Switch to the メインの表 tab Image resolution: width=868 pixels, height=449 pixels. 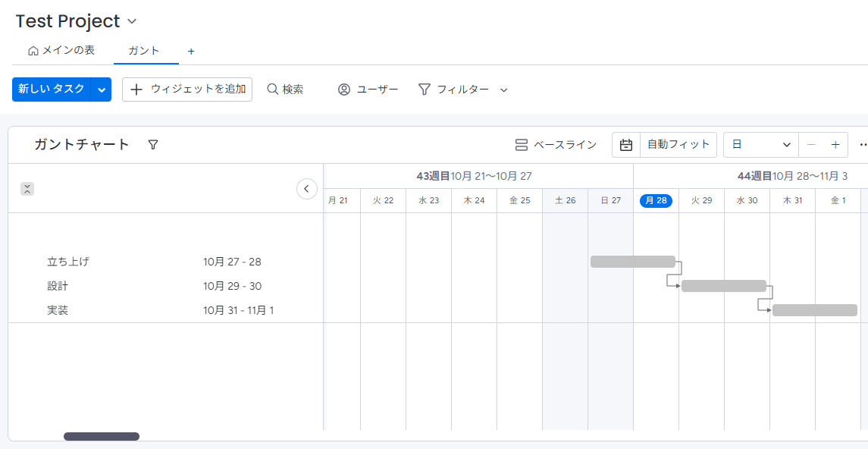[61, 50]
